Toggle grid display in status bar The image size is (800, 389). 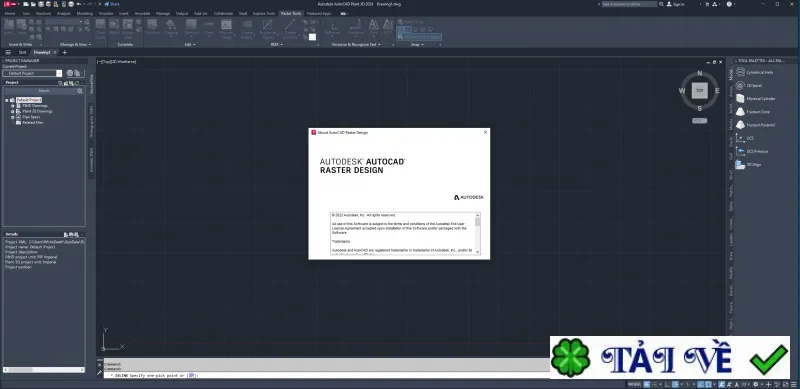pyautogui.click(x=647, y=384)
